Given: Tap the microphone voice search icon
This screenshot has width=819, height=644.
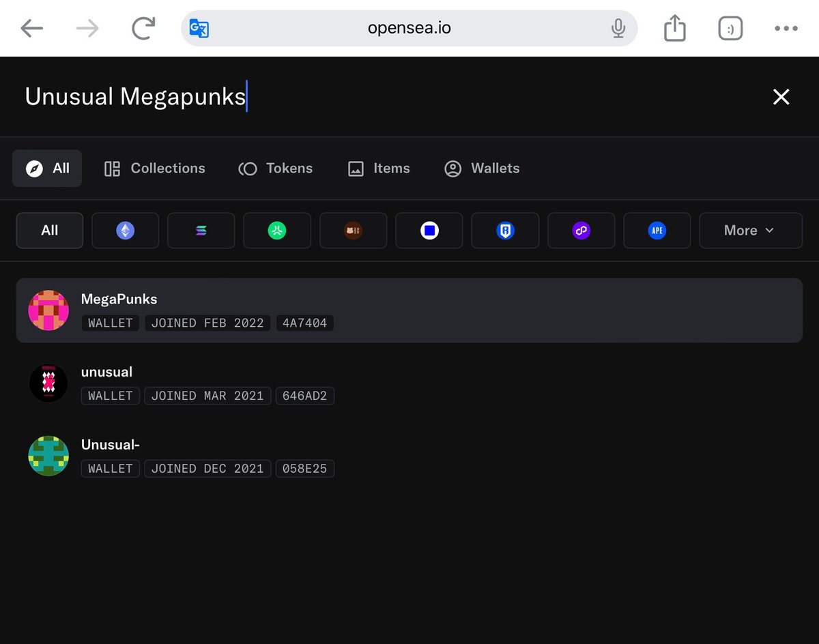Looking at the screenshot, I should click(618, 28).
